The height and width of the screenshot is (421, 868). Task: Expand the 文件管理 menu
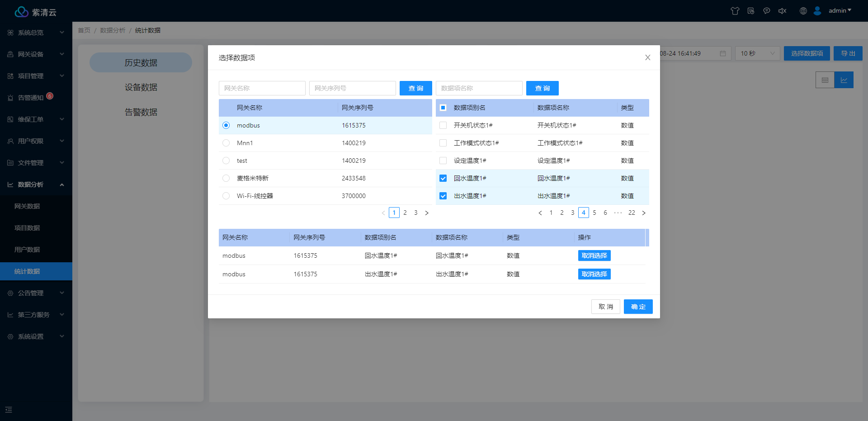pyautogui.click(x=36, y=163)
